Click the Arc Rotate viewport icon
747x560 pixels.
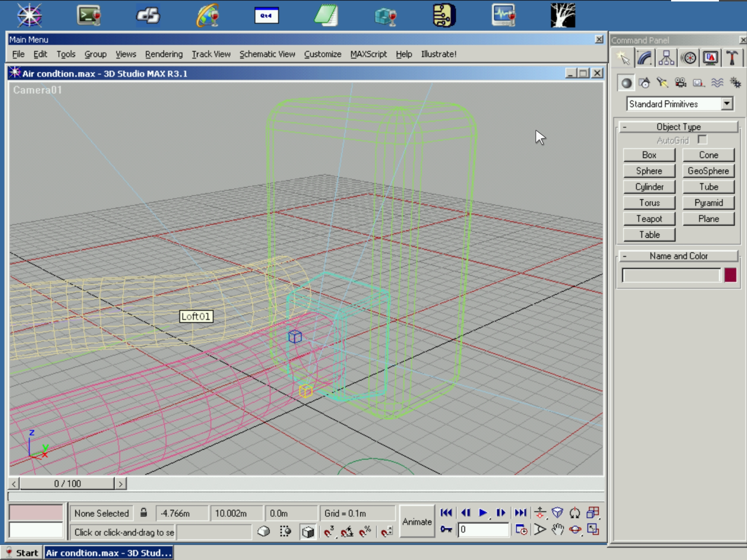575,529
